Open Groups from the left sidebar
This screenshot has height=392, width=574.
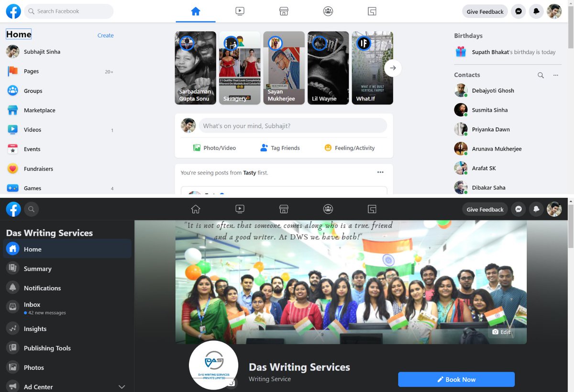coord(60,91)
